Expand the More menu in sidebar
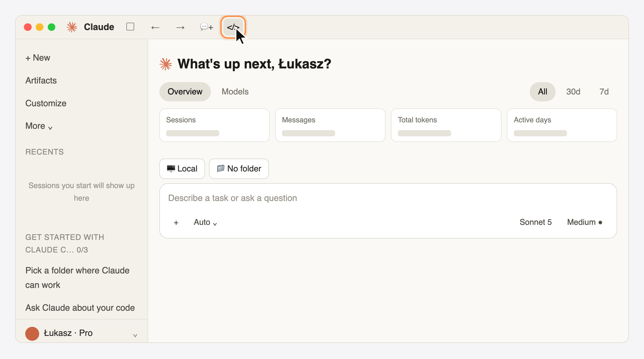 click(x=39, y=126)
